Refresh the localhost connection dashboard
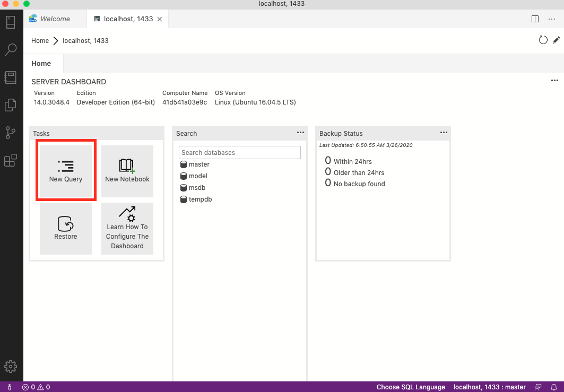564x392 pixels. [543, 39]
